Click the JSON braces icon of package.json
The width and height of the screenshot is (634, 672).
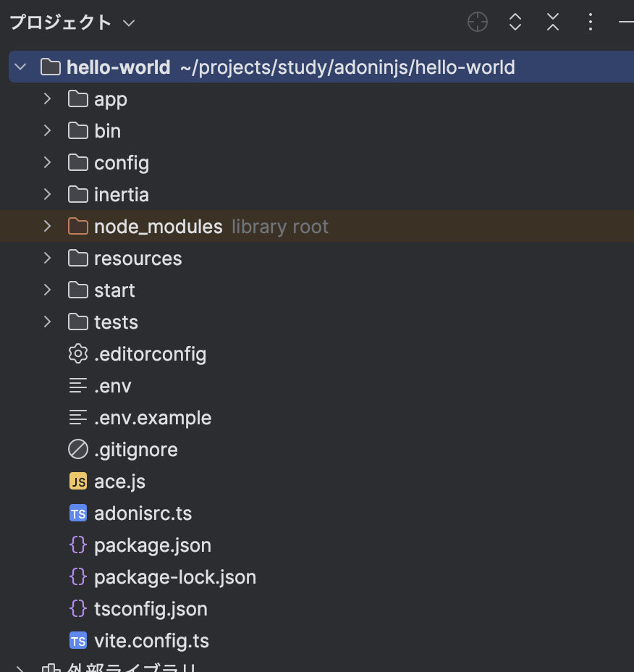[77, 545]
